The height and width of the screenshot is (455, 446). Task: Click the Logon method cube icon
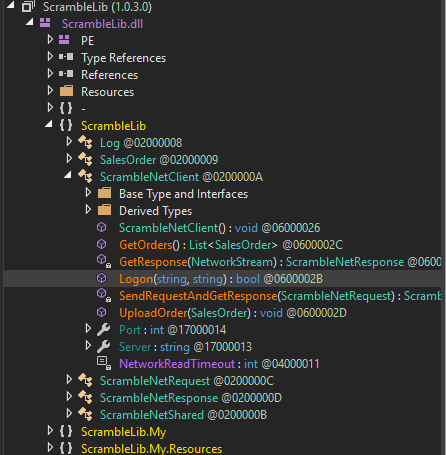click(x=102, y=278)
